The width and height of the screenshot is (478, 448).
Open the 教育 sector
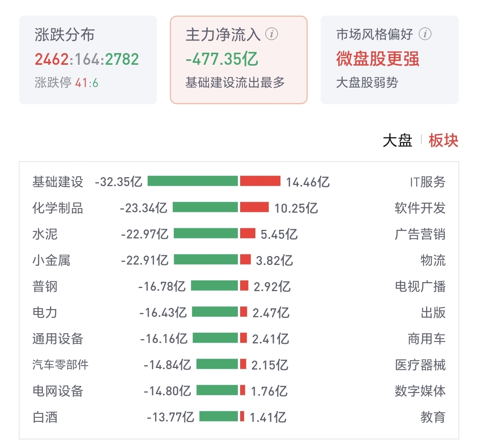[x=433, y=417]
